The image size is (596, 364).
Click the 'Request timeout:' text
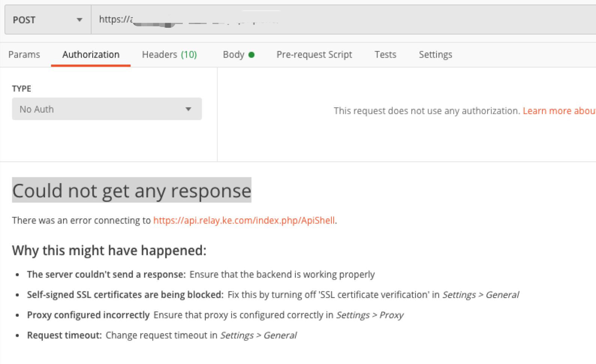(x=65, y=335)
